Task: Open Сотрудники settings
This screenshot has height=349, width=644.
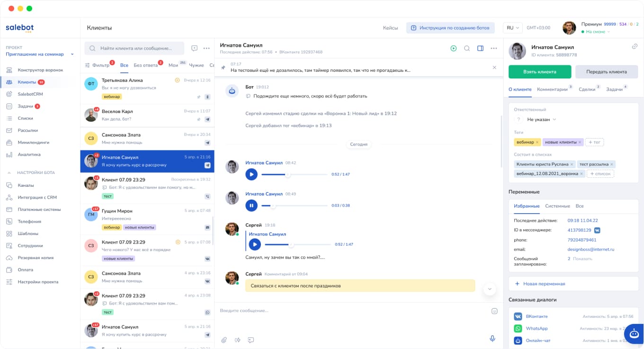Action: [x=30, y=245]
